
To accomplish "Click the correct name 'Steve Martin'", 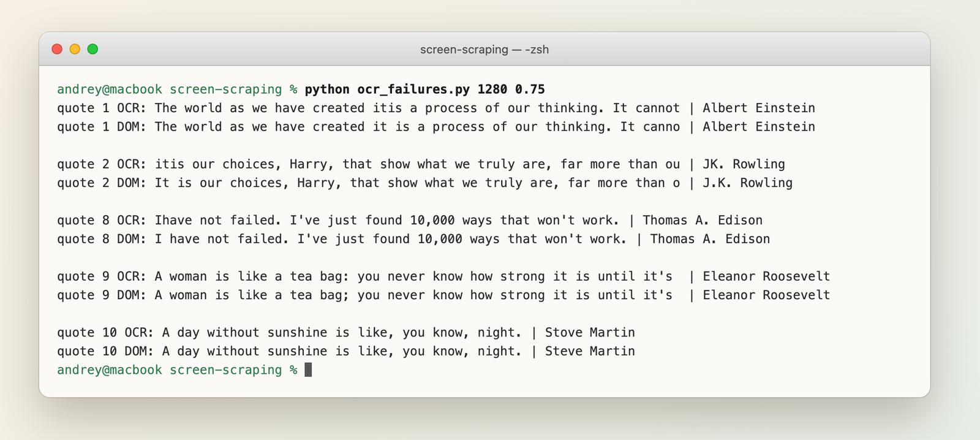I will (x=590, y=351).
